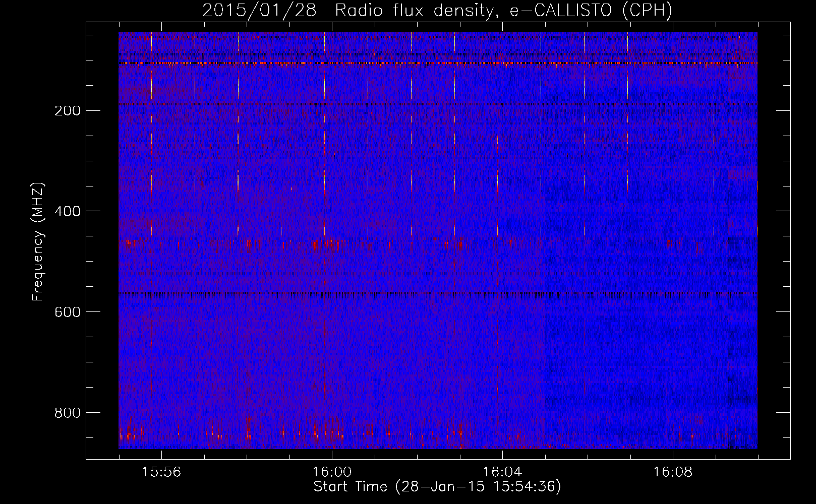Click the 400 frequency tick label

point(67,212)
